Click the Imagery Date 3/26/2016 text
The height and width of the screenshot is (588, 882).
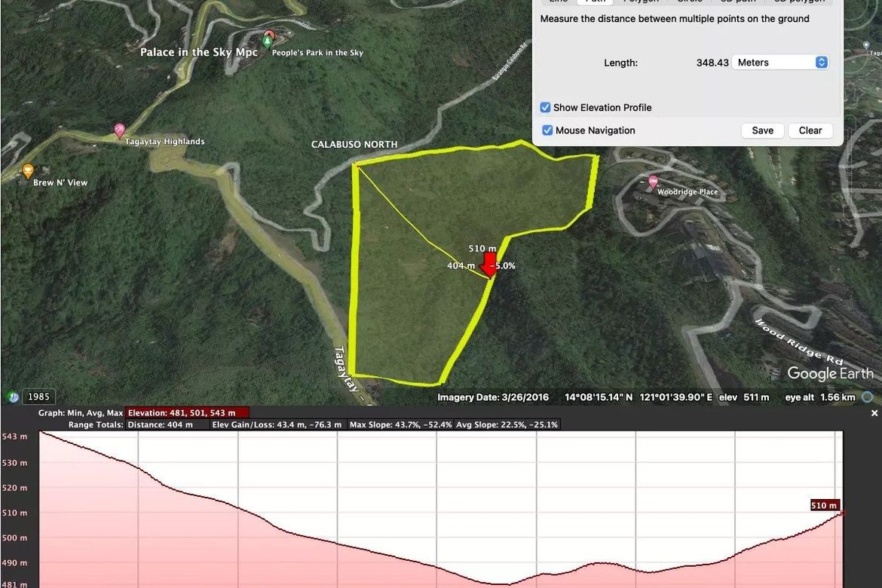click(493, 397)
